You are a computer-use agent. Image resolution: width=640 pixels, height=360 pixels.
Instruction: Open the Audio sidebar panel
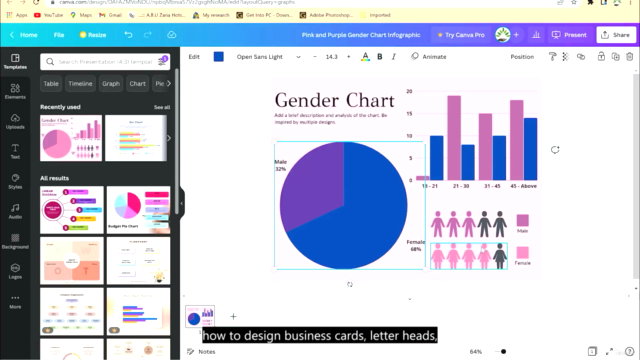(15, 211)
